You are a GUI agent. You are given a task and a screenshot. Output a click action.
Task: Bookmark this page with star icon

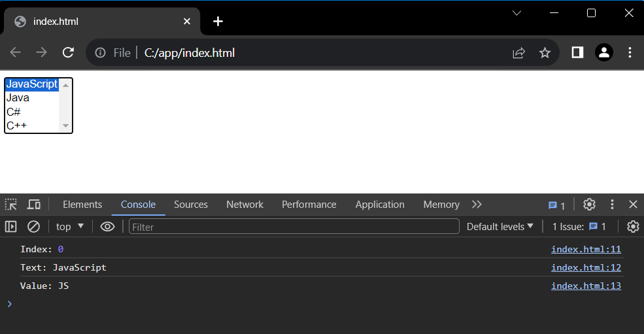(x=545, y=52)
